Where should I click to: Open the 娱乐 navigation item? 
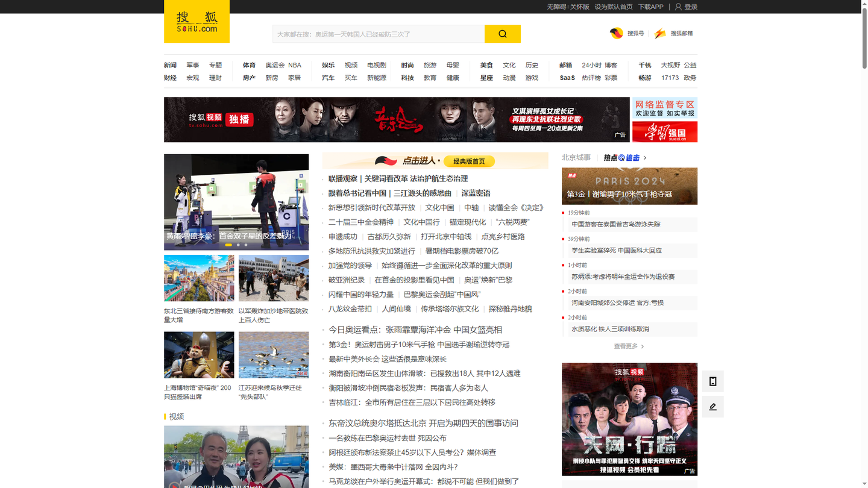(328, 65)
